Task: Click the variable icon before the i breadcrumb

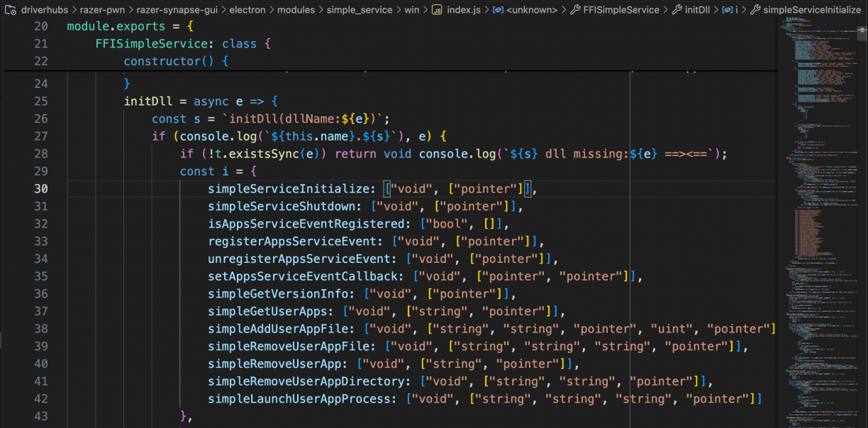Action: [727, 10]
